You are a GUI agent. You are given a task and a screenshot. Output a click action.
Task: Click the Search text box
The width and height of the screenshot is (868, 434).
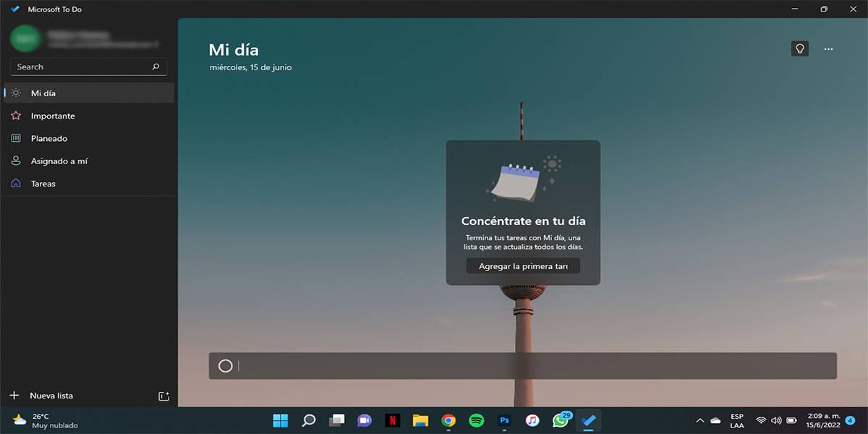80,67
